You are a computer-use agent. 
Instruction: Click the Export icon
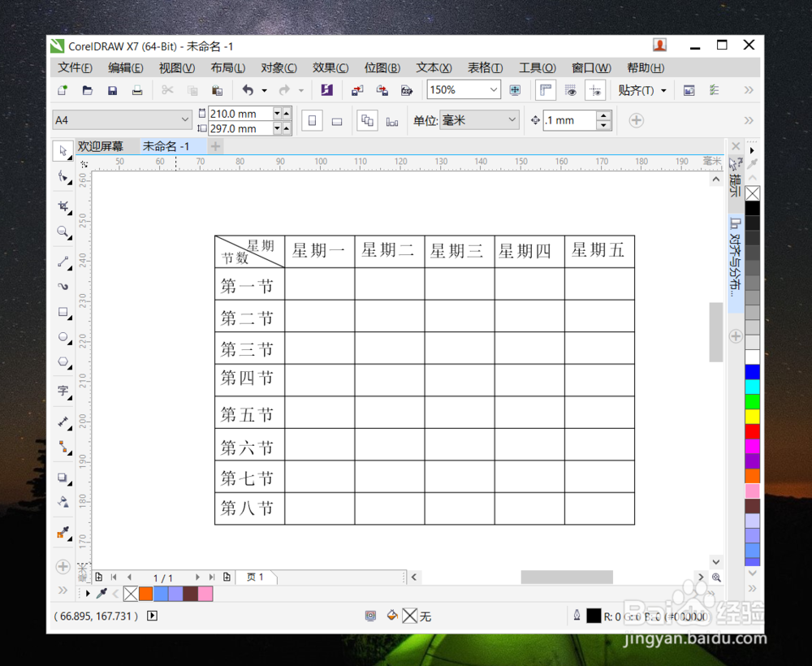click(x=382, y=90)
